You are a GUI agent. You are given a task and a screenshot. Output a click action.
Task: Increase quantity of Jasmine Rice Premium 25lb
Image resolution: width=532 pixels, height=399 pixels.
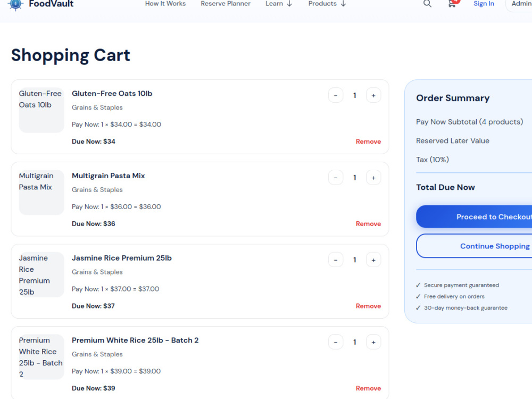[373, 260]
